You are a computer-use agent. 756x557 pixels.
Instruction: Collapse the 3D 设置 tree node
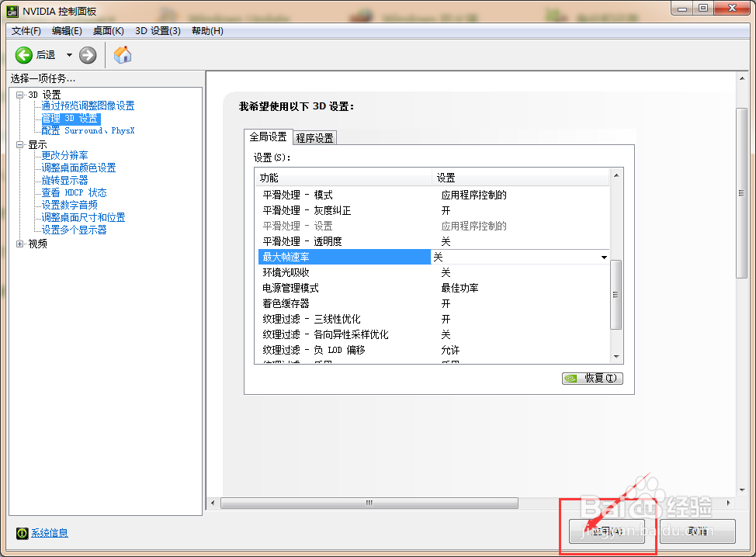pyautogui.click(x=19, y=95)
